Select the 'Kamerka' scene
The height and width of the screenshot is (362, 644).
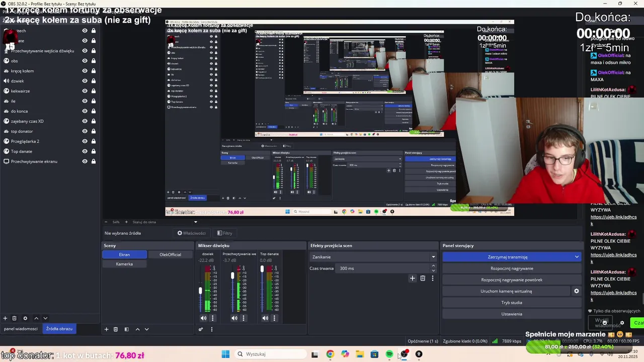(x=124, y=264)
